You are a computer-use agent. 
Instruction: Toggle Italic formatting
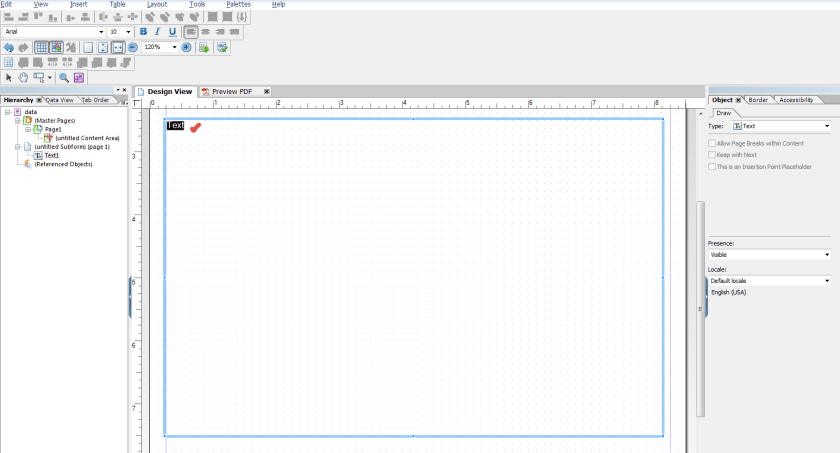pyautogui.click(x=158, y=32)
